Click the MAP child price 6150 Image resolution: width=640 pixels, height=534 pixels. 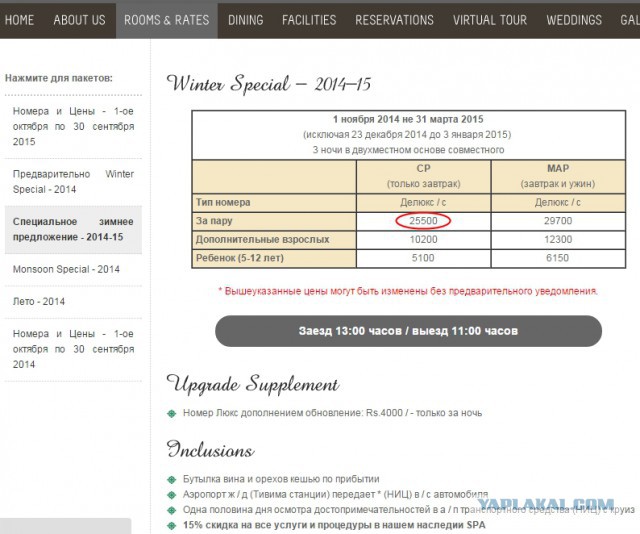(x=558, y=258)
